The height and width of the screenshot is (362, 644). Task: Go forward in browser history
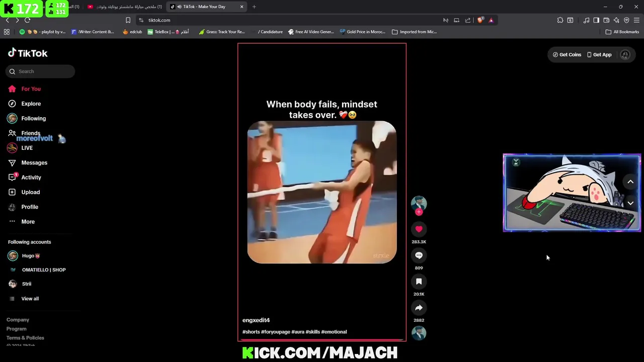[x=17, y=20]
